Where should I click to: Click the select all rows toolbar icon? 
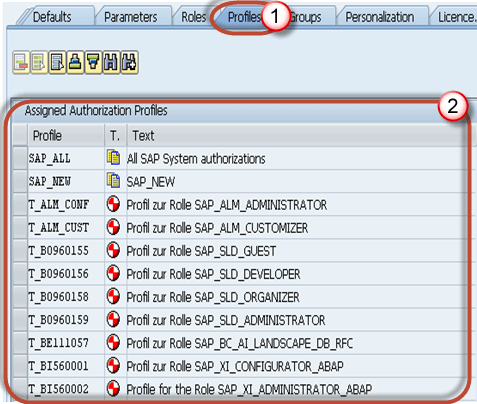pos(39,62)
